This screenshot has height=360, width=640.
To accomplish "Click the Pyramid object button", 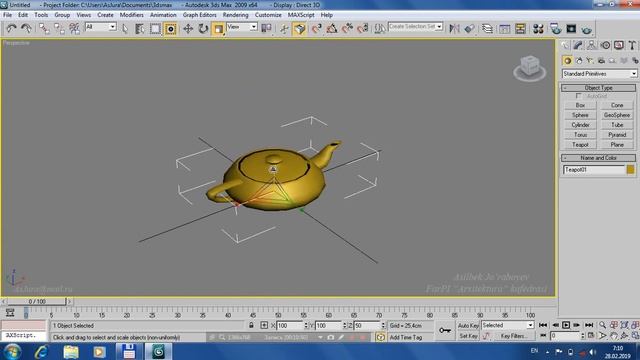I will pyautogui.click(x=617, y=135).
